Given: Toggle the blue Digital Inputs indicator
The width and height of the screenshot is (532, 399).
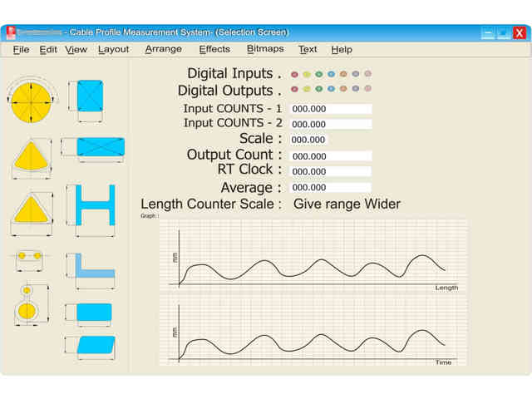Looking at the screenshot, I should coord(331,75).
